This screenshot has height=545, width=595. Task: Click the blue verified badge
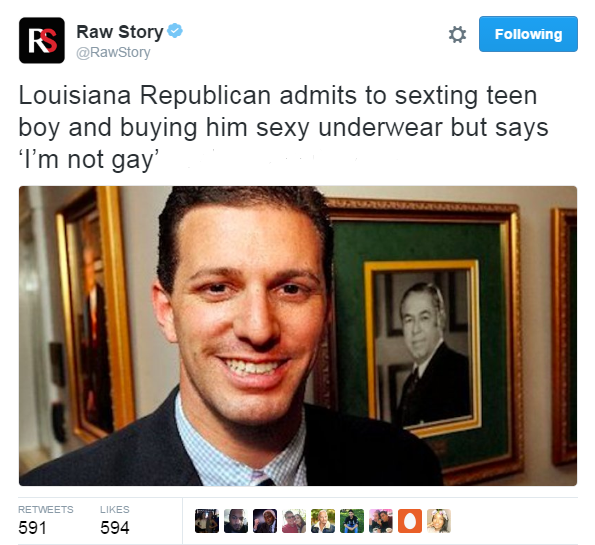[x=175, y=31]
